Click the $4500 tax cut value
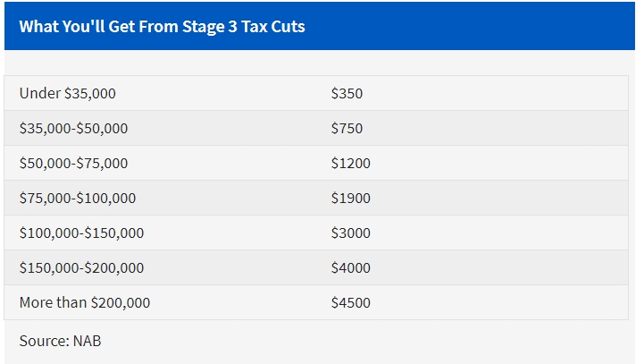Image resolution: width=644 pixels, height=364 pixels. 350,302
